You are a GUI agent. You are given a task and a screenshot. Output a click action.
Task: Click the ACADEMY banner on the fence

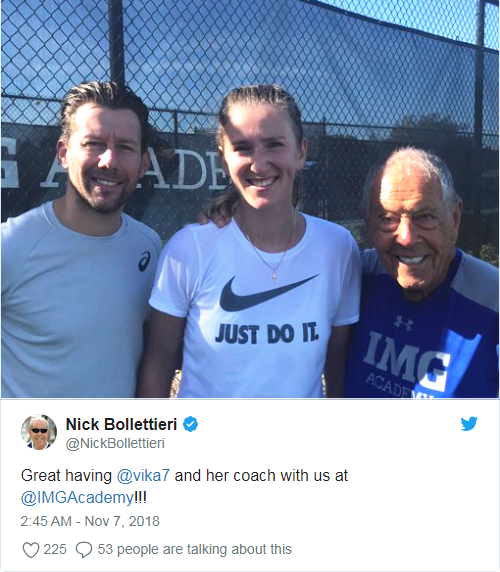(x=120, y=170)
